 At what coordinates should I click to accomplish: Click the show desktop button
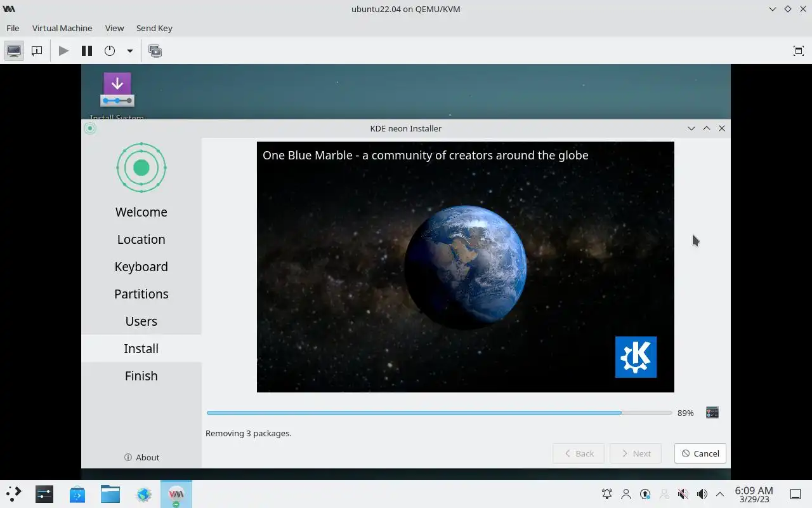click(796, 494)
